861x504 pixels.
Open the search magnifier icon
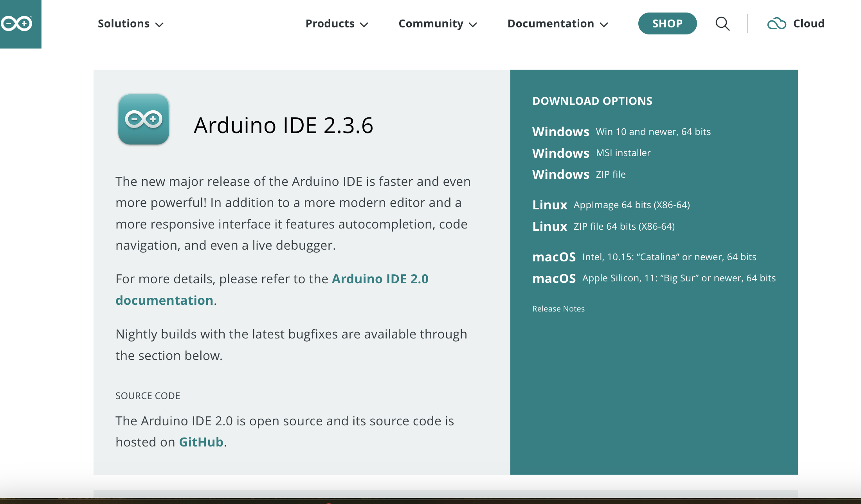click(722, 24)
